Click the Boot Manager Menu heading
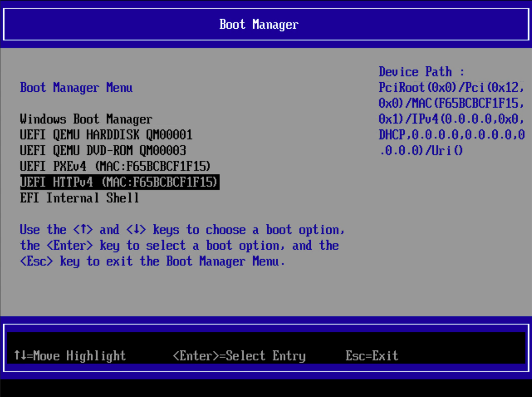This screenshot has height=397, width=532. tap(76, 87)
